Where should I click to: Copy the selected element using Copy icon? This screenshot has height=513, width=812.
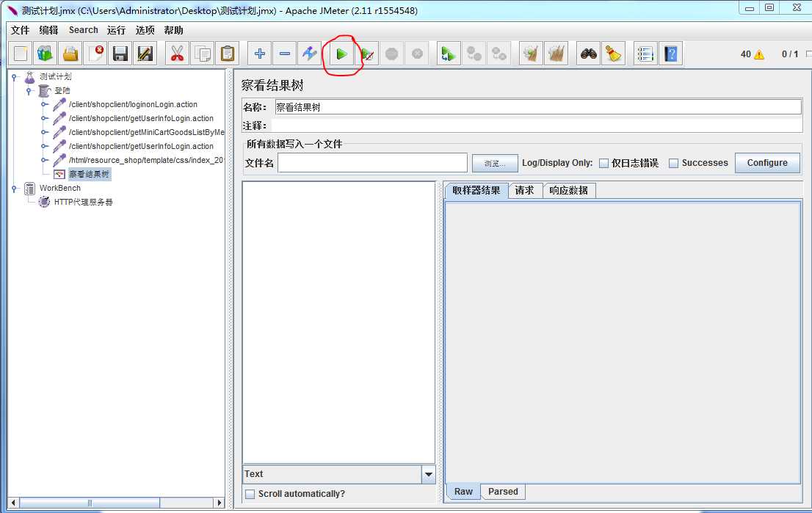coord(202,54)
